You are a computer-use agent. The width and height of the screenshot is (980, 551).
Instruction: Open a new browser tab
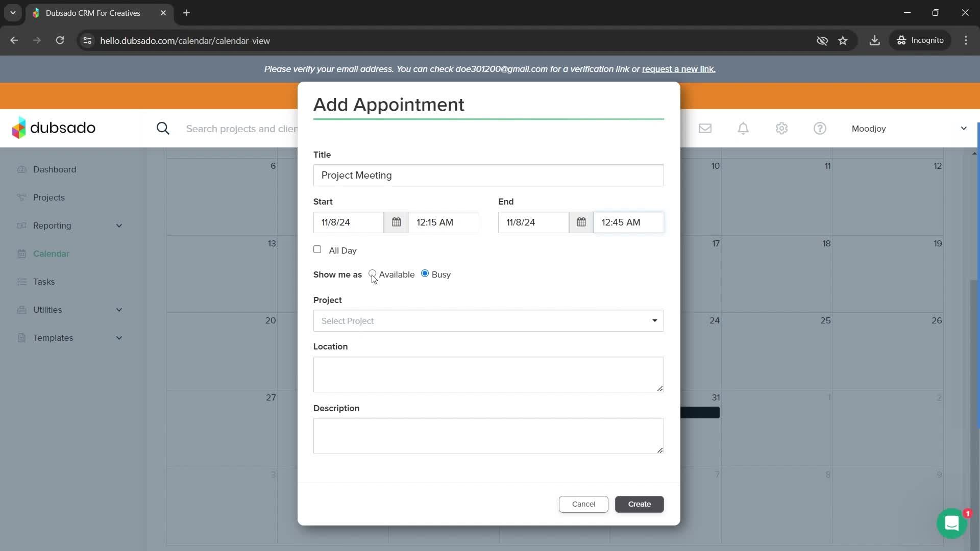(x=186, y=13)
